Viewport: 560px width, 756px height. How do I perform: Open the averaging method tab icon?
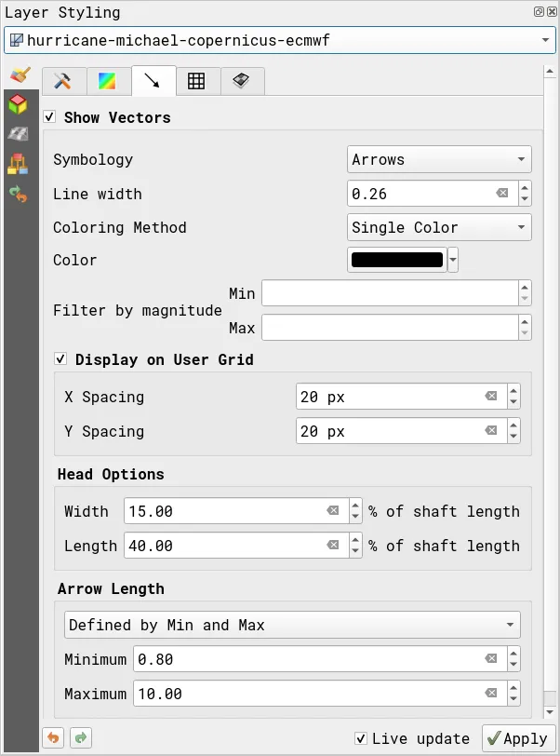[x=241, y=81]
